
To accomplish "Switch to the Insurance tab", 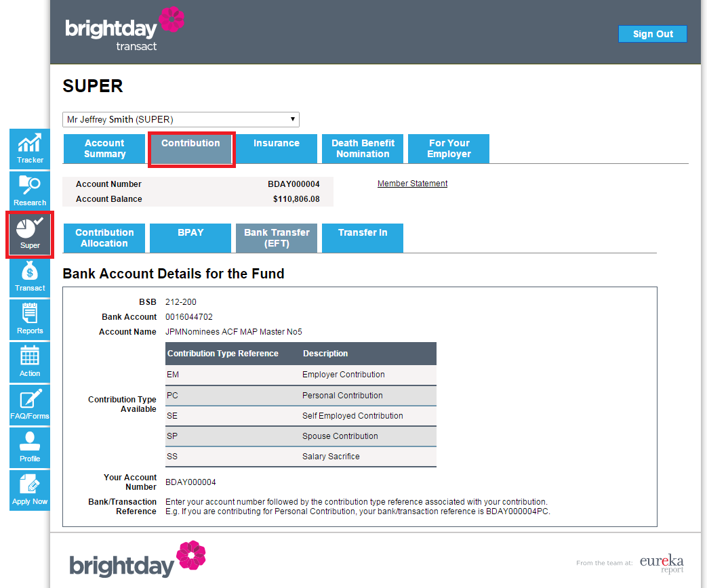I will (x=277, y=148).
